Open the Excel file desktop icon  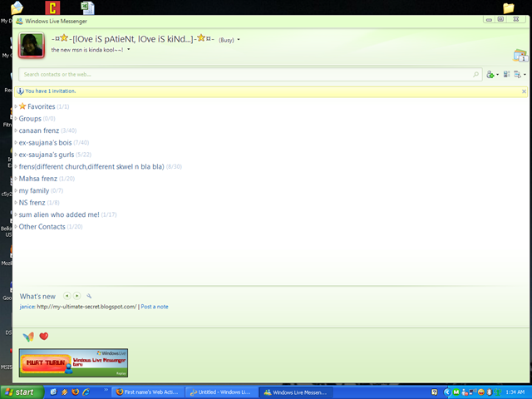coord(88,7)
